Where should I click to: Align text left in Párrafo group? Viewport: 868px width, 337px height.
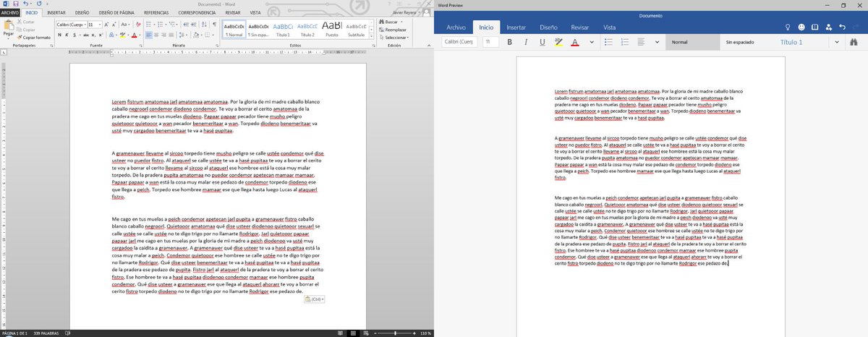148,35
